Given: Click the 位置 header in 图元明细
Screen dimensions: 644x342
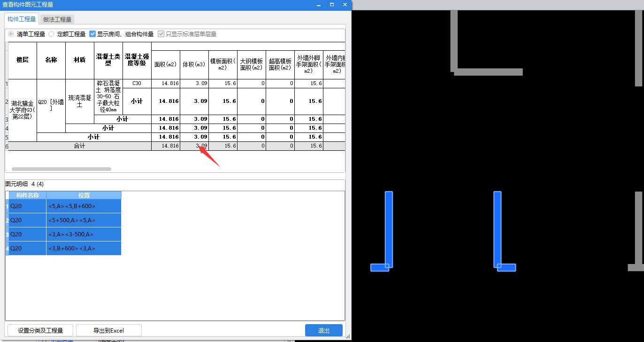Looking at the screenshot, I should (84, 195).
